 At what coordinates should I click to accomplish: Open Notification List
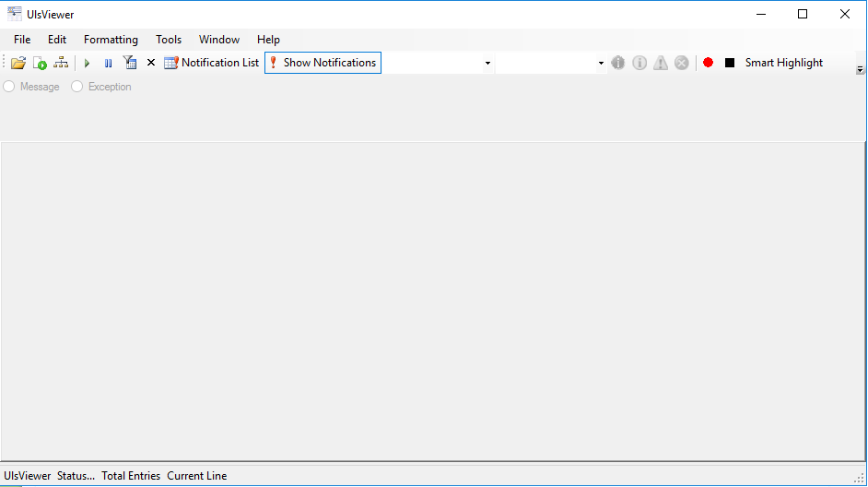pos(211,63)
